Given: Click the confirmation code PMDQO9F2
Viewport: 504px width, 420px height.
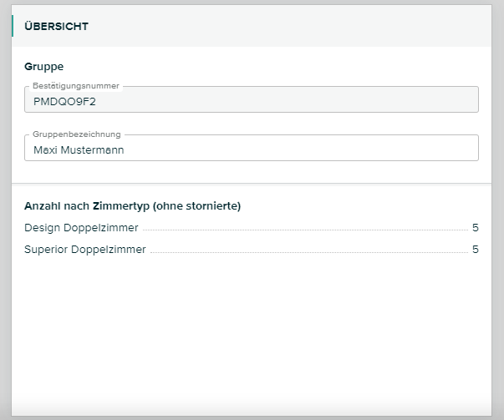Looking at the screenshot, I should click(65, 102).
